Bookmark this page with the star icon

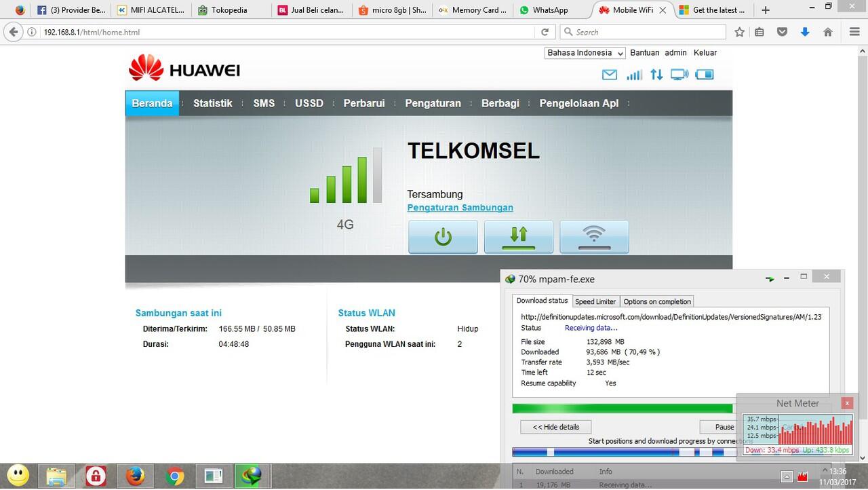pyautogui.click(x=740, y=32)
